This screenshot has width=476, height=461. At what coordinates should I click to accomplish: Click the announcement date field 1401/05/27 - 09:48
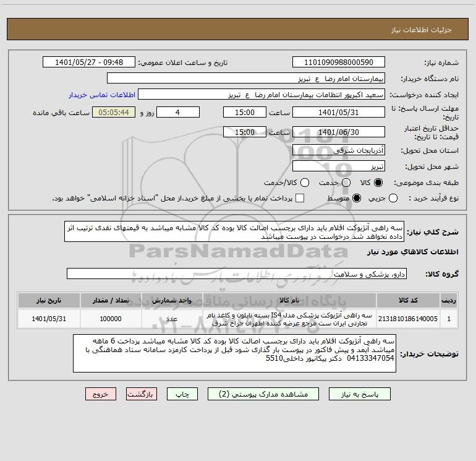click(89, 62)
